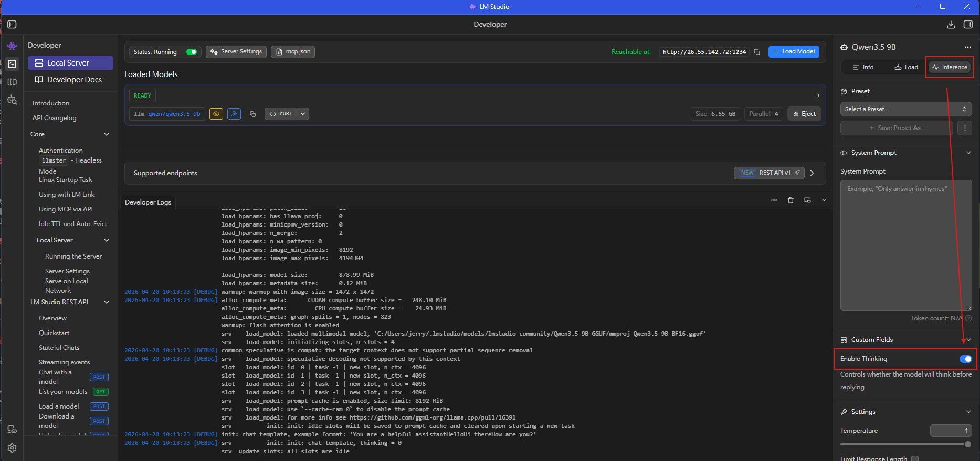
Task: Collapse the Local Server docs subsection
Action: point(107,240)
